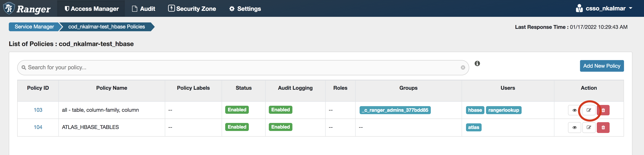
Task: View the ATLAS_HBASE_TABLES policy details
Action: pyautogui.click(x=574, y=127)
